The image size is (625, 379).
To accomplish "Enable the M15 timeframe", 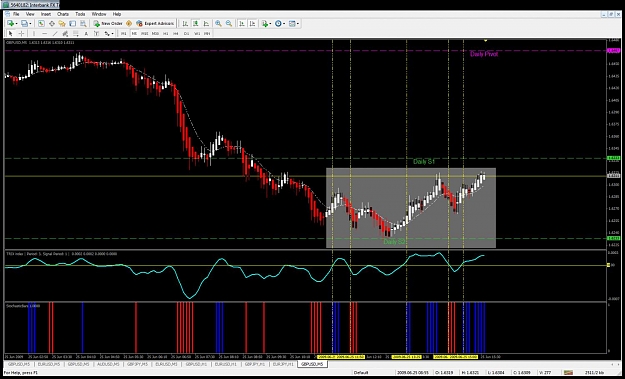I will click(144, 33).
